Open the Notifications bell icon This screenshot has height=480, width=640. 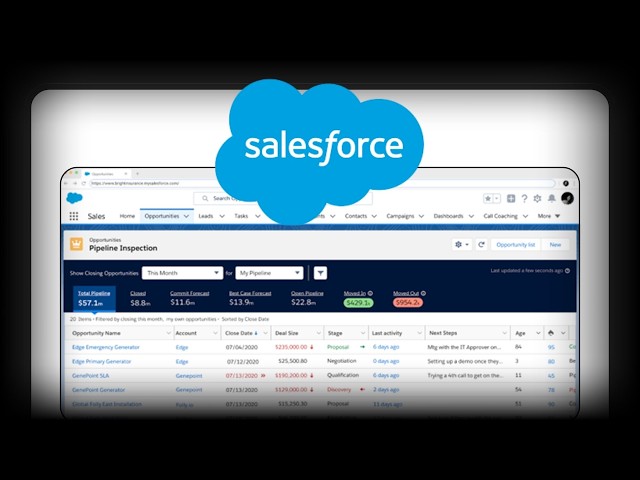[x=551, y=198]
